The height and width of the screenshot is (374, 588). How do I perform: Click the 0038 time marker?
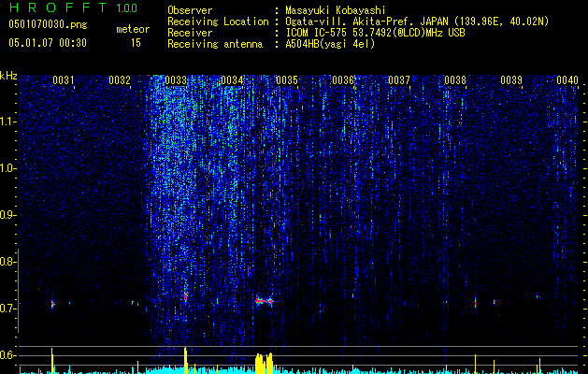455,80
